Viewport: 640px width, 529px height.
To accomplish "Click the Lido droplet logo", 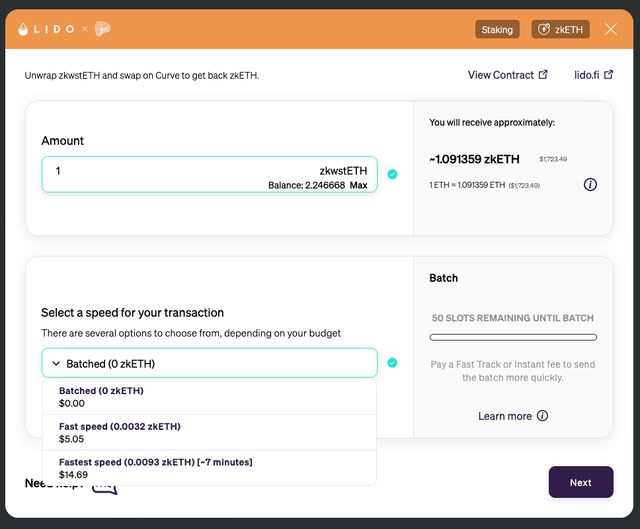I will tap(23, 29).
